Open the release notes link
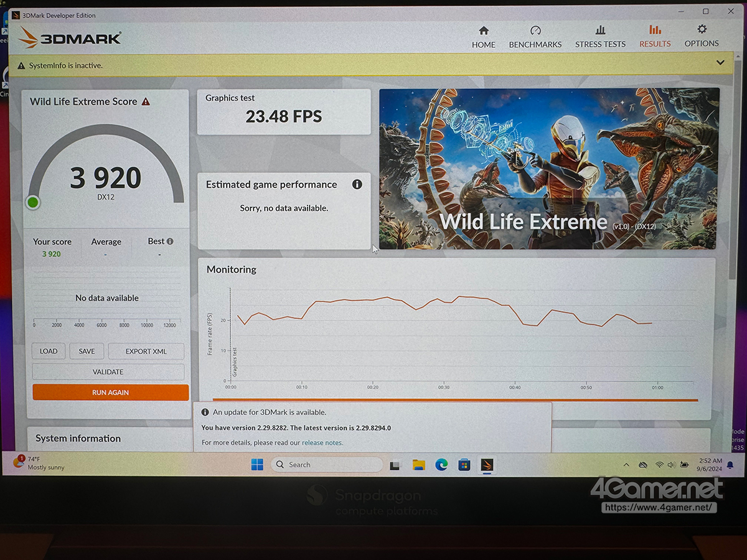 tap(322, 443)
